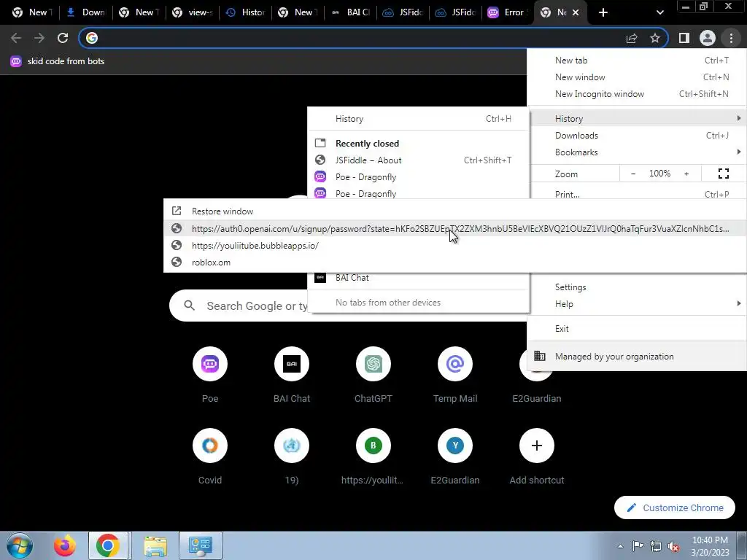Open Downloads from the Chrome menu
Screen dimensions: 747x560
click(637, 135)
